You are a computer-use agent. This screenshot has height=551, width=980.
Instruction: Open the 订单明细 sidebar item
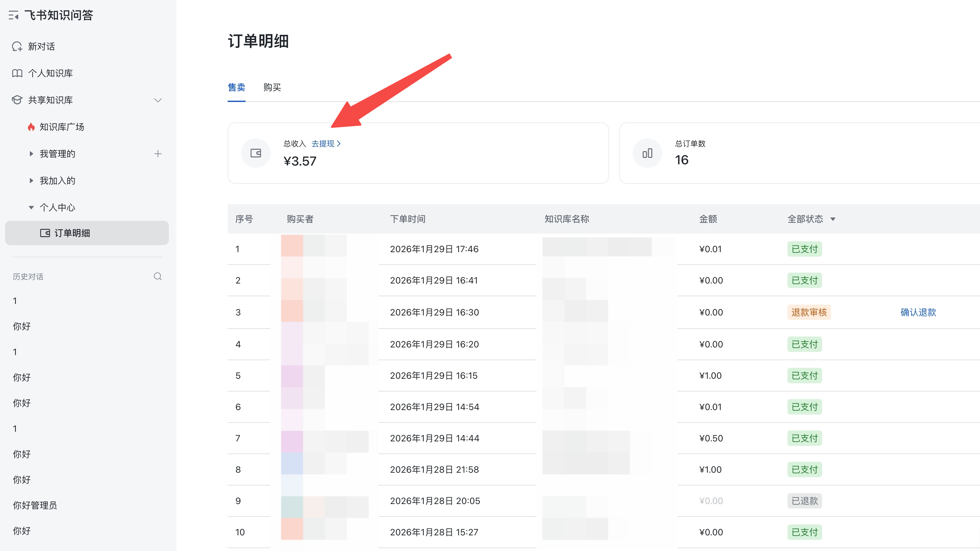point(72,233)
